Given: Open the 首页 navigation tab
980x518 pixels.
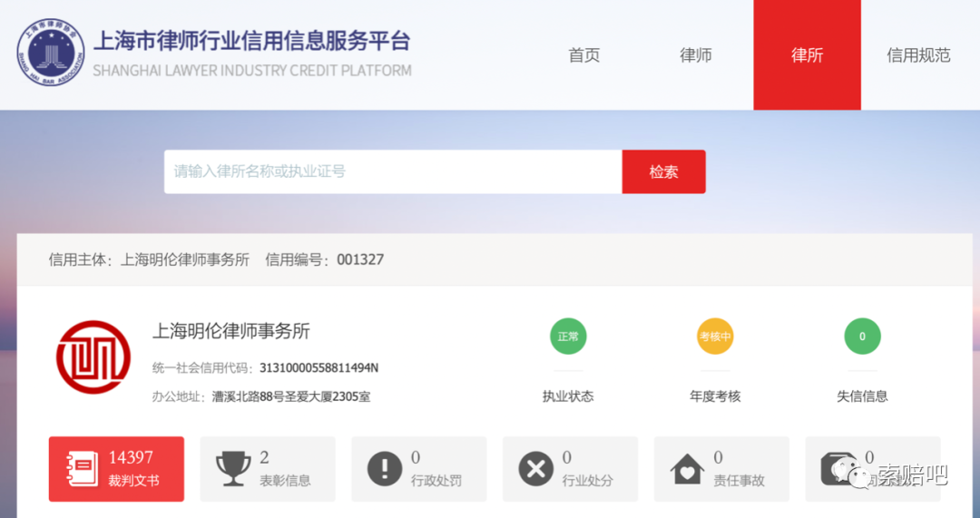Looking at the screenshot, I should pos(583,55).
